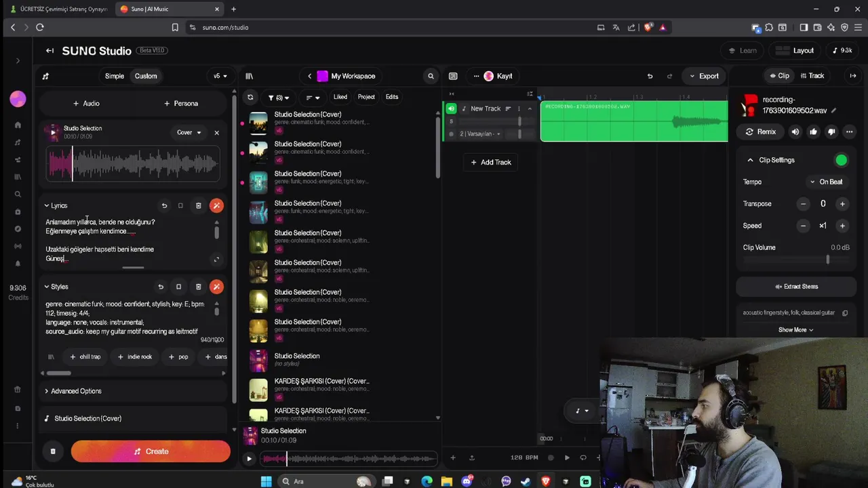Adjust the Clip Volume slider

point(795,260)
